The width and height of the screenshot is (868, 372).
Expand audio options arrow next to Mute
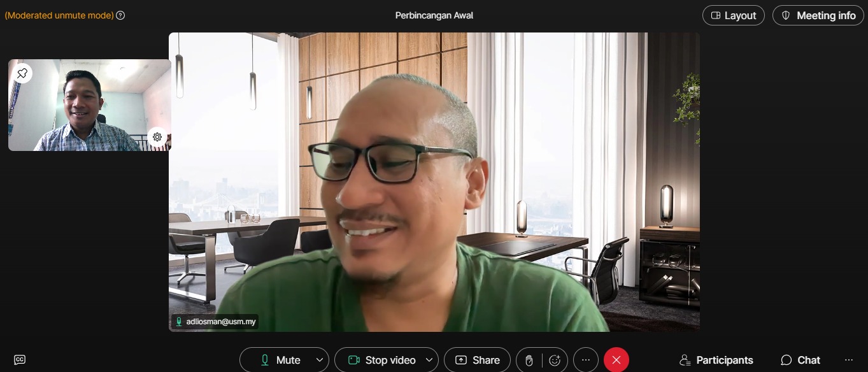(320, 360)
